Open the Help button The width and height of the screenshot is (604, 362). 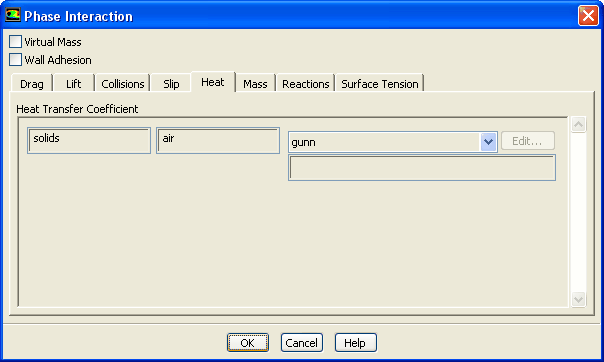356,342
